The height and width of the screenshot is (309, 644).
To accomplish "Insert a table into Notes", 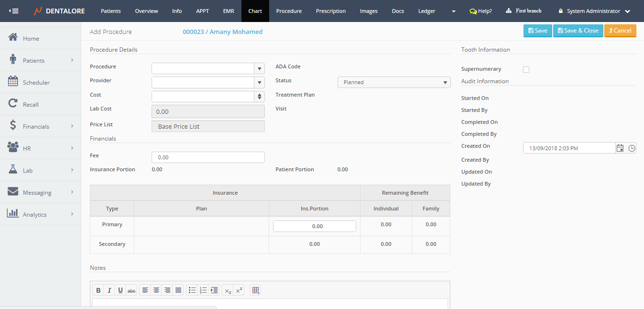I will 255,290.
